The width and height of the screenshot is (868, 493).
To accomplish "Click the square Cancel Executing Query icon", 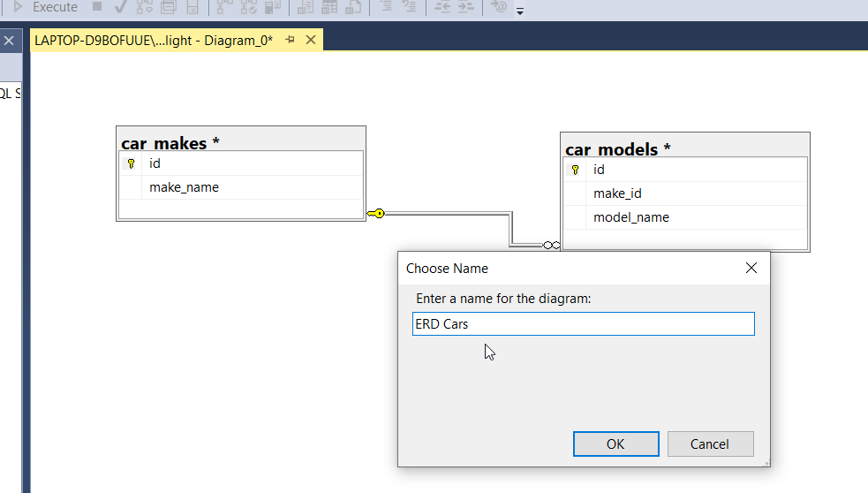I will pos(97,7).
